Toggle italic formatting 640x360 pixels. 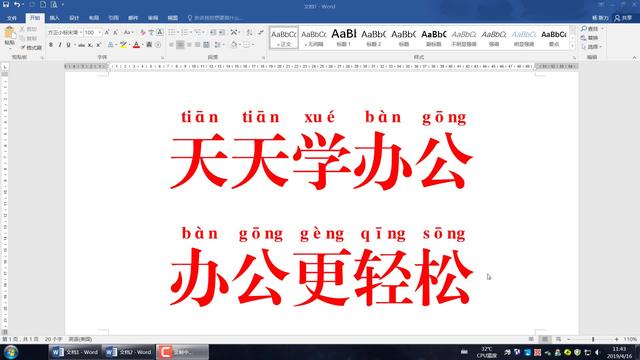(60, 45)
